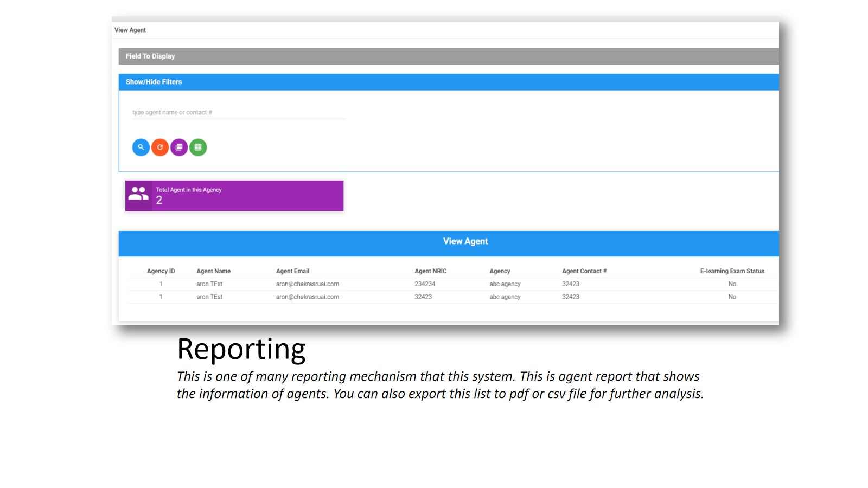Click abc agency in the second table row

(505, 297)
